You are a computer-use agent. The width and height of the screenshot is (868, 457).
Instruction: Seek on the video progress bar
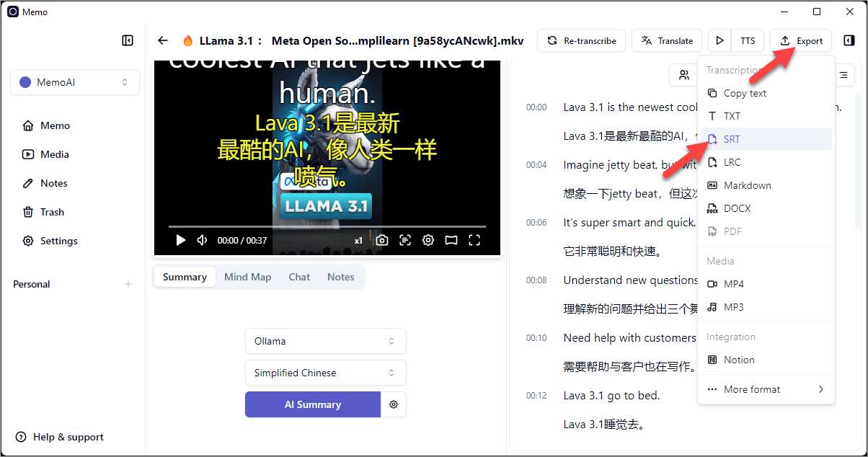click(x=327, y=226)
